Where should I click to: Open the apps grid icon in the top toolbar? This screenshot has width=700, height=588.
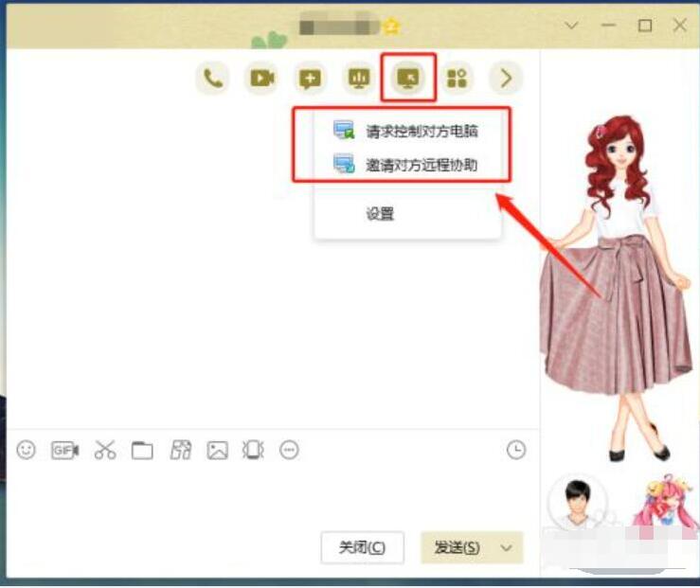coord(457,79)
